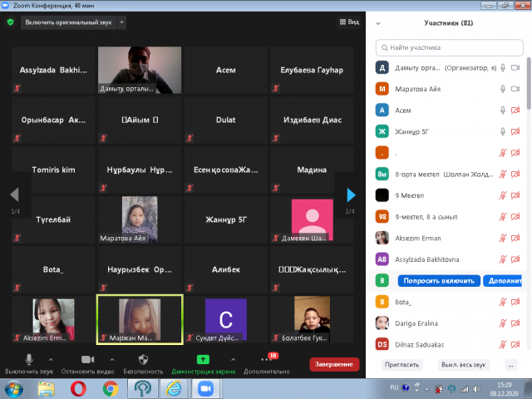Toggle camera icon for Маратова Айя in list

[x=515, y=89]
